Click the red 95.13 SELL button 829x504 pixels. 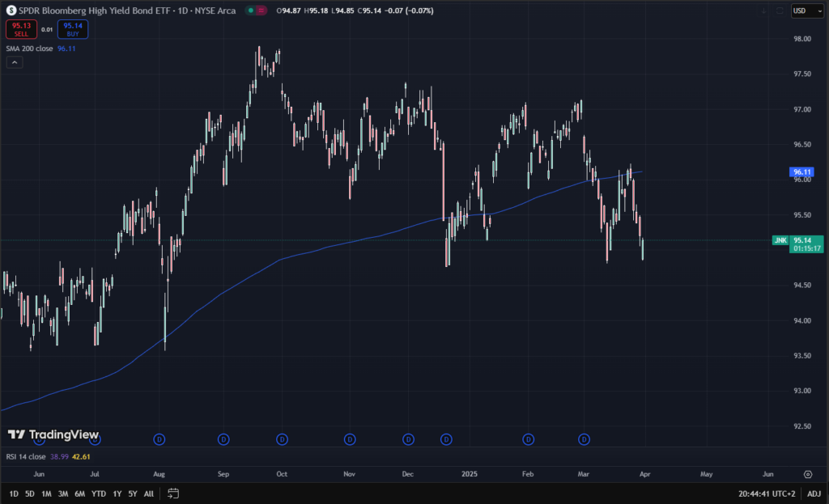(x=21, y=29)
